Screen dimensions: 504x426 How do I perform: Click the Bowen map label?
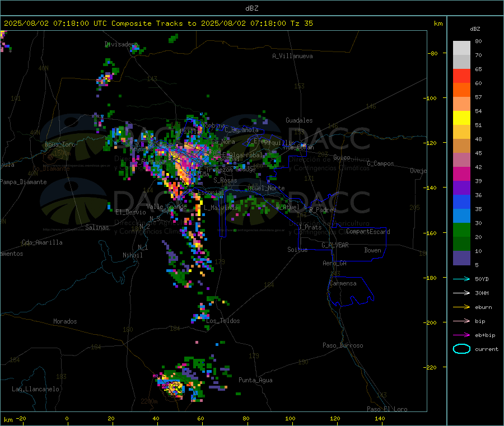click(372, 250)
